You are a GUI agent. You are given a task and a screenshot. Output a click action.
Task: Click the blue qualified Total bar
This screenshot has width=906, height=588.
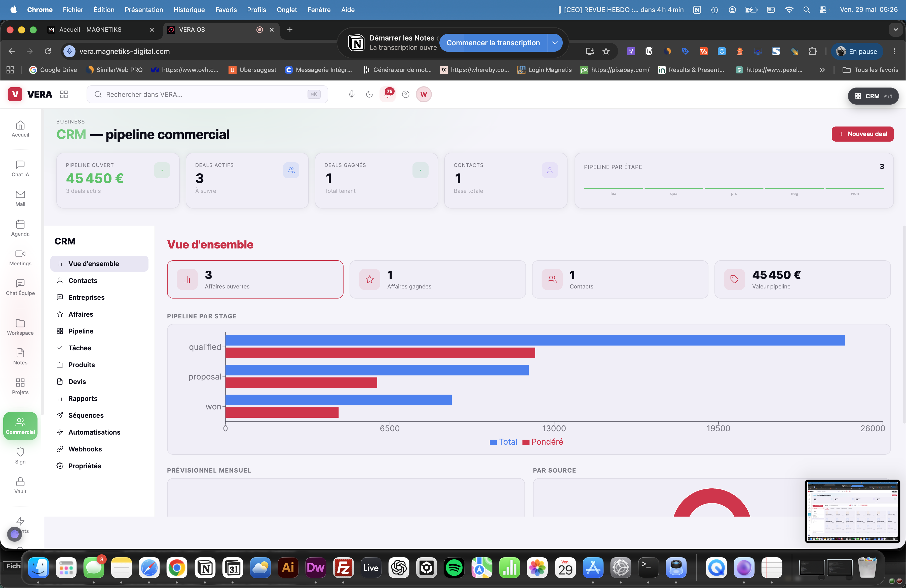coord(535,340)
